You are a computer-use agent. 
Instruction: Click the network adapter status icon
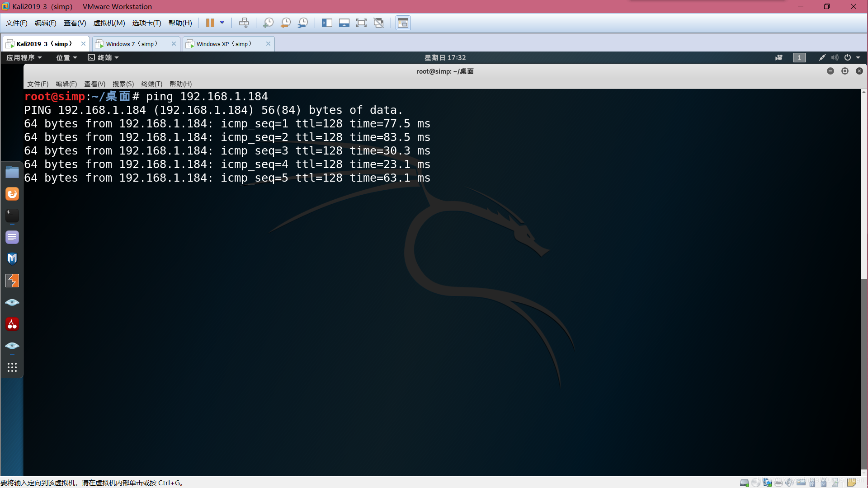click(x=767, y=483)
